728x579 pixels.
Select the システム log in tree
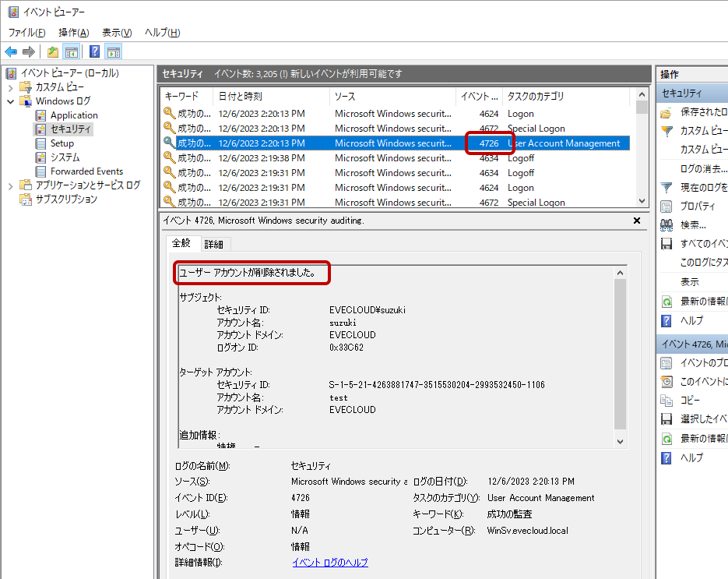(65, 157)
